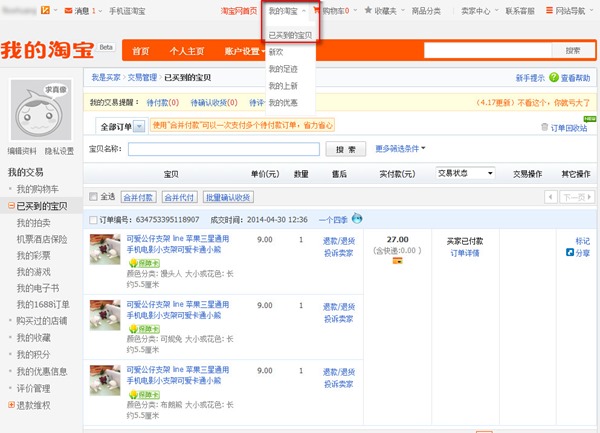Select 我的足迹 in dropdown menu
Screen dimensions: 600x433
(283, 69)
